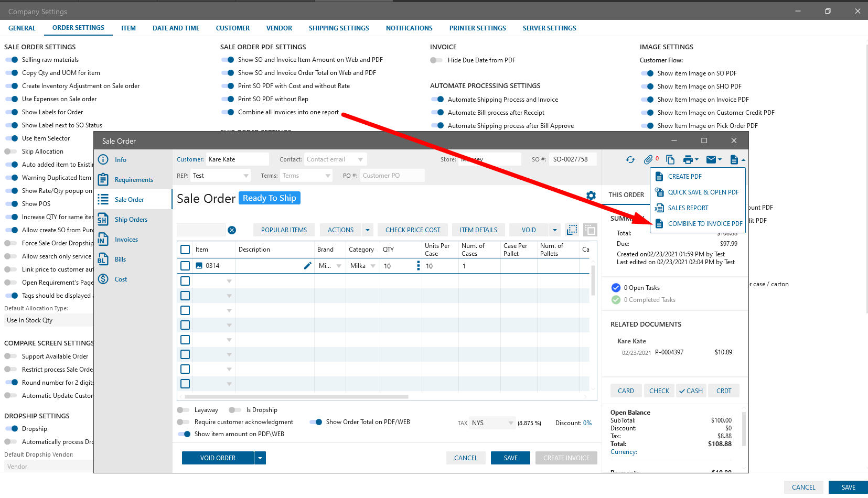Open the Contact email dropdown
Image resolution: width=868 pixels, height=498 pixels.
(x=360, y=159)
